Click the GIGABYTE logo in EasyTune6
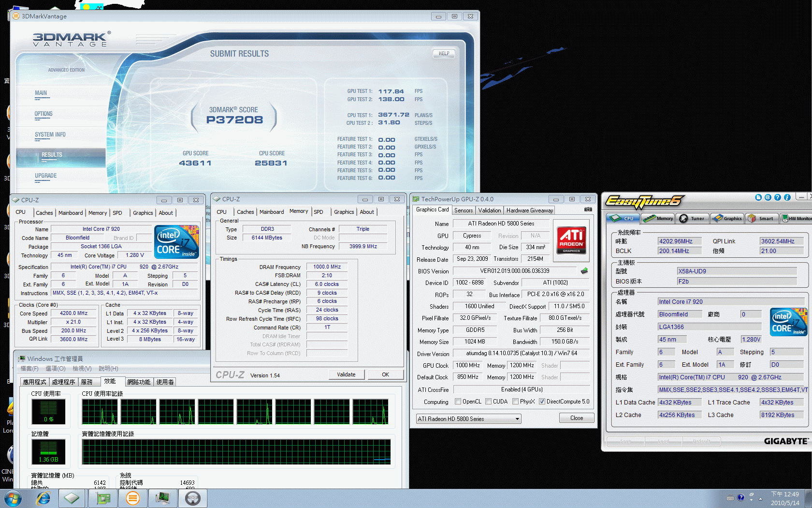 786,441
